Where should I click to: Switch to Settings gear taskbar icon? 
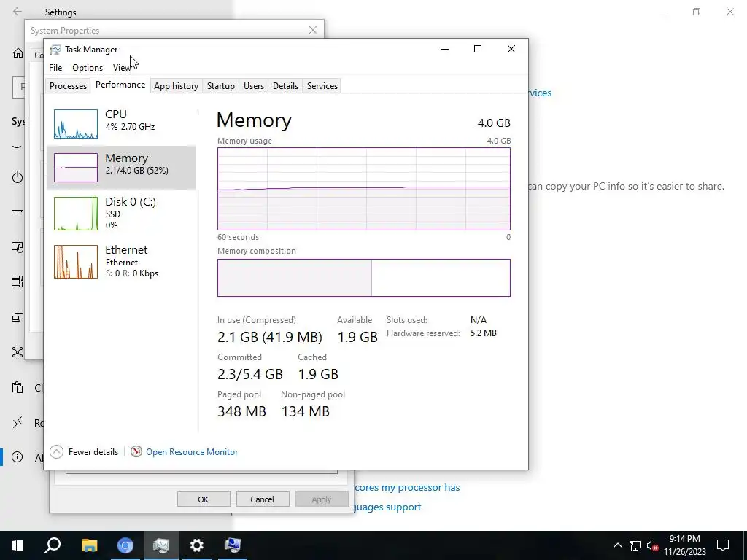[197, 545]
